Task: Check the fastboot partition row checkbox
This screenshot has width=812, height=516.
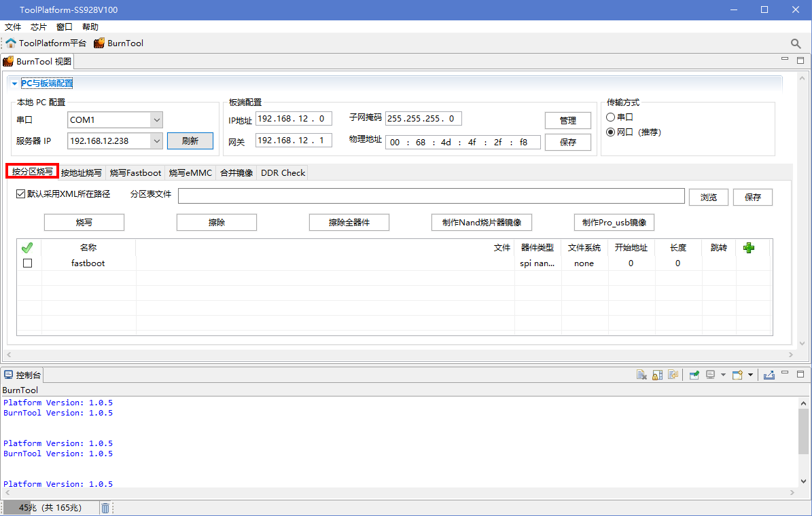Action: tap(28, 263)
